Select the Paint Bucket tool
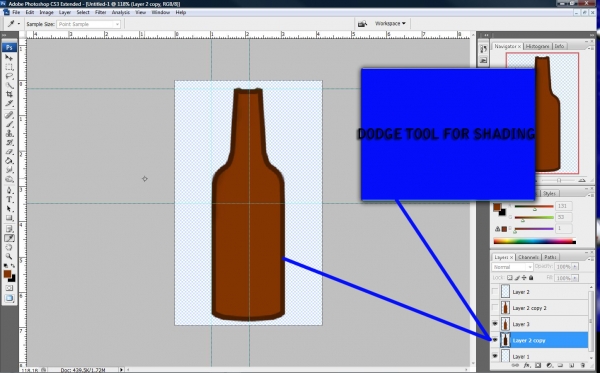The height and width of the screenshot is (373, 600). coord(9,161)
